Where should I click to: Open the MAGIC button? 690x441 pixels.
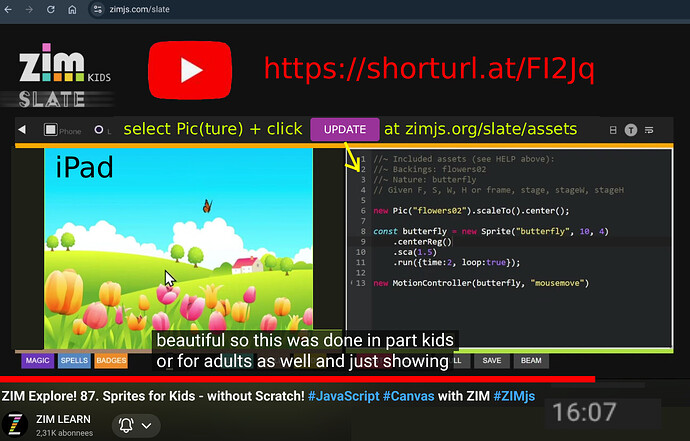(37, 360)
